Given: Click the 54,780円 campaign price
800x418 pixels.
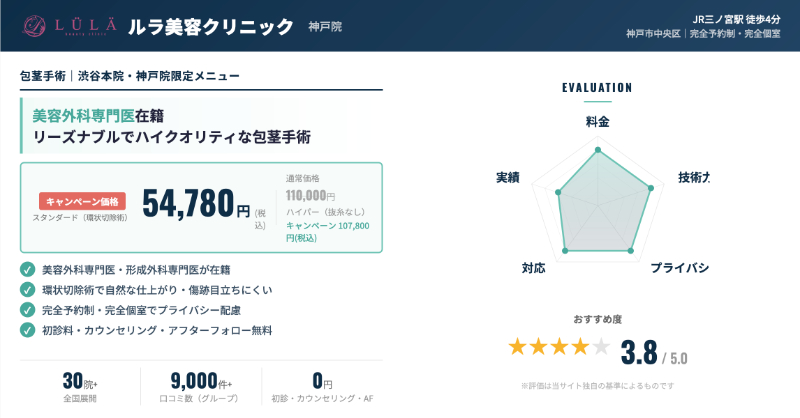Looking at the screenshot, I should tap(196, 205).
